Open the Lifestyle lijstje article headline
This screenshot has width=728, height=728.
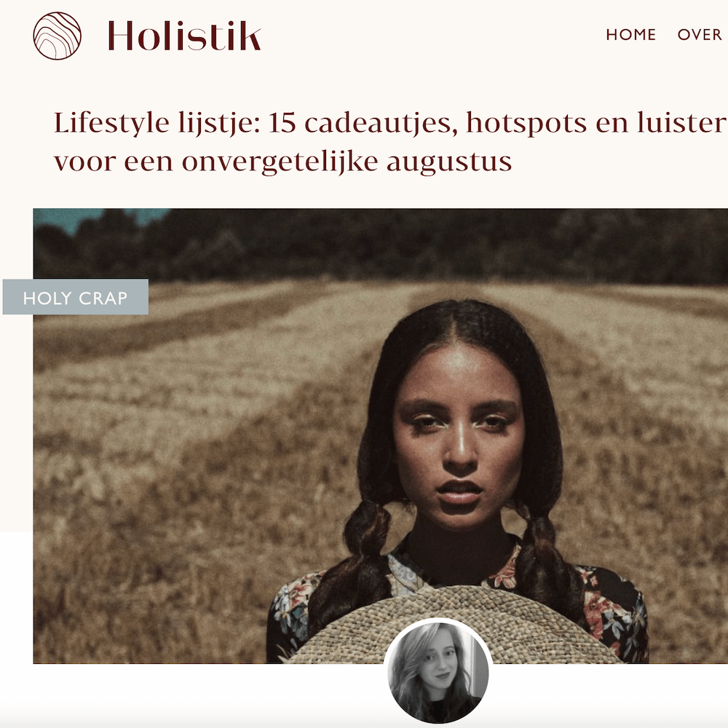[390, 142]
